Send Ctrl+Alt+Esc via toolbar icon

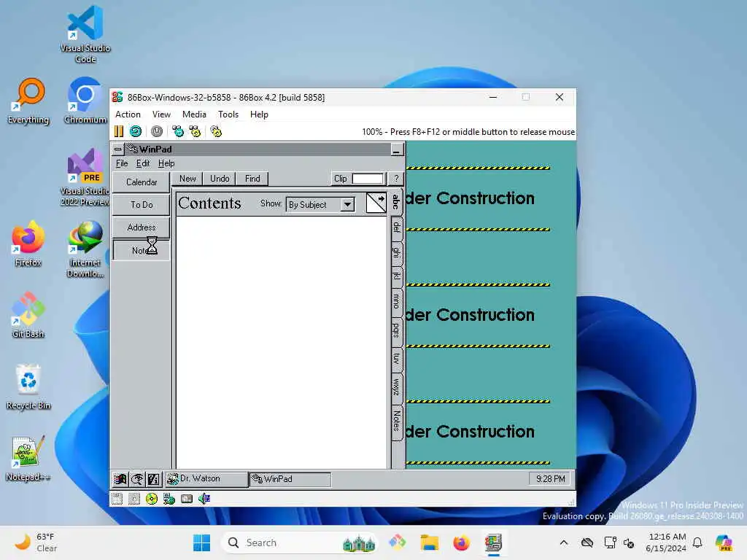click(x=195, y=131)
